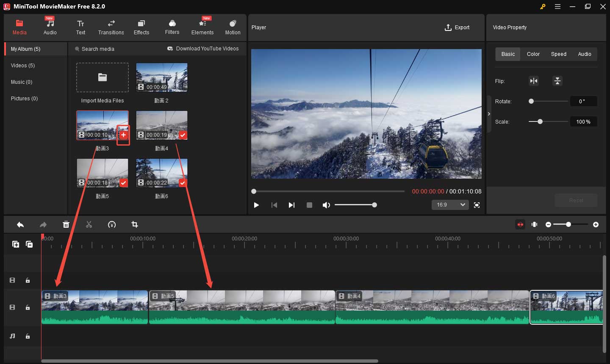
Task: Adjust the timeline zoom slider
Action: tap(571, 224)
